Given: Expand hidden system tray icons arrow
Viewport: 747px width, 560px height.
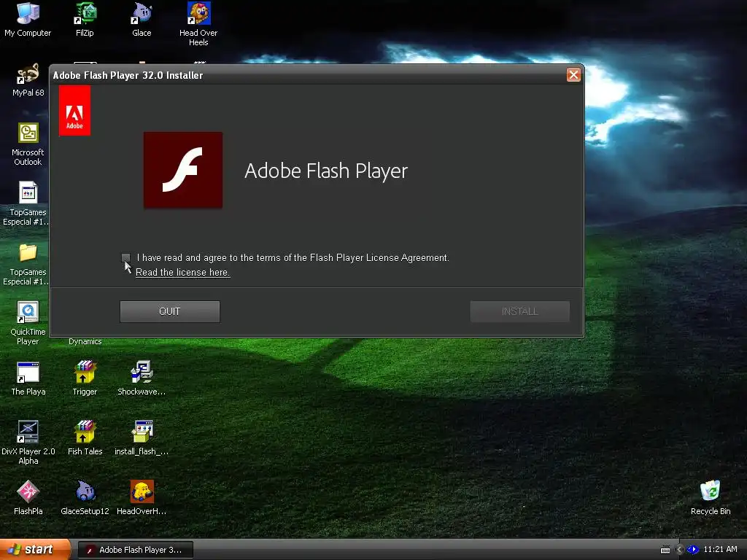Looking at the screenshot, I should click(680, 550).
